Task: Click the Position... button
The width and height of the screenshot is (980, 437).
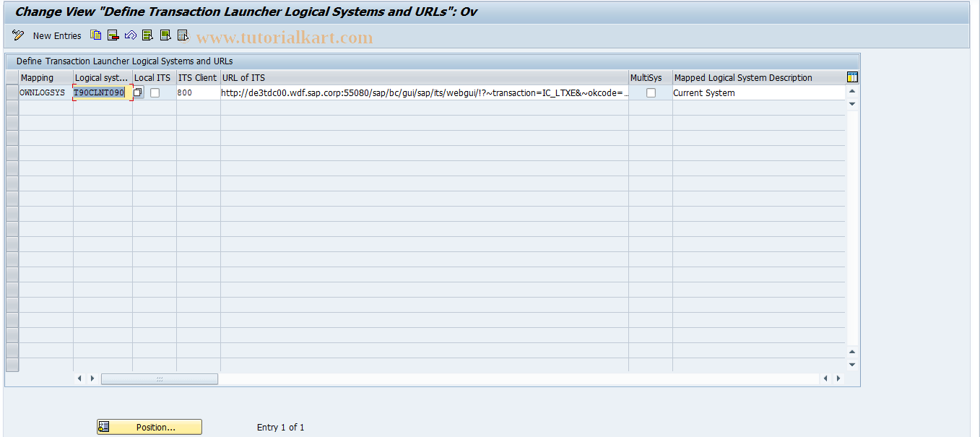Action: click(x=149, y=426)
